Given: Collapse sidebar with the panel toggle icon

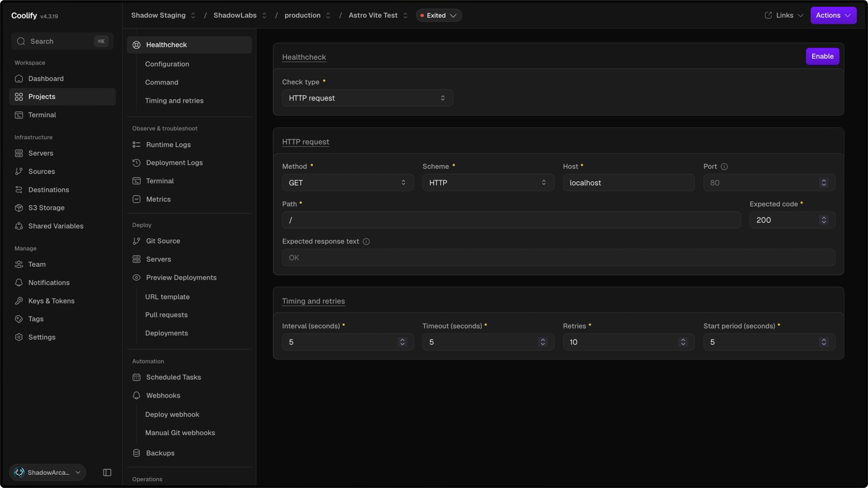Looking at the screenshot, I should coord(107,472).
